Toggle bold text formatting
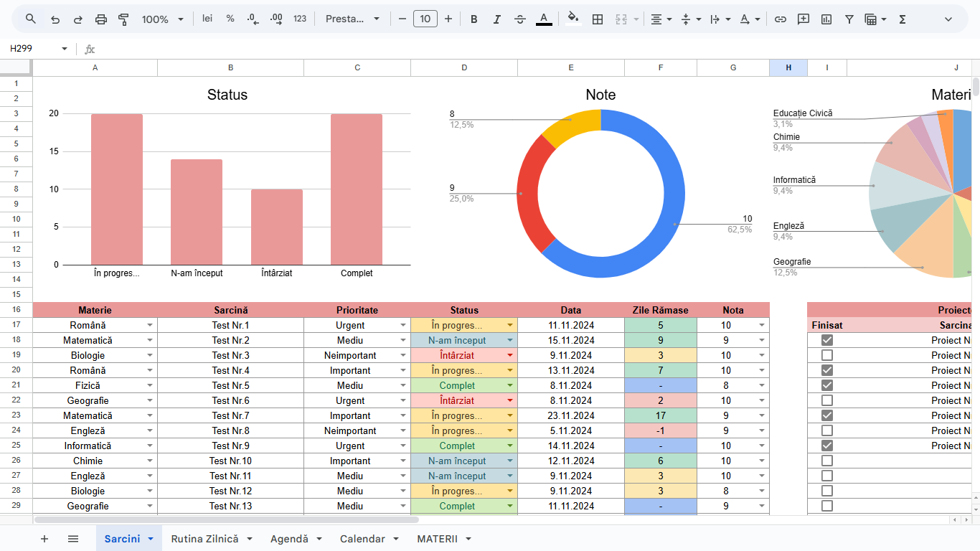Screen dimensions: 980x551 pos(473,19)
